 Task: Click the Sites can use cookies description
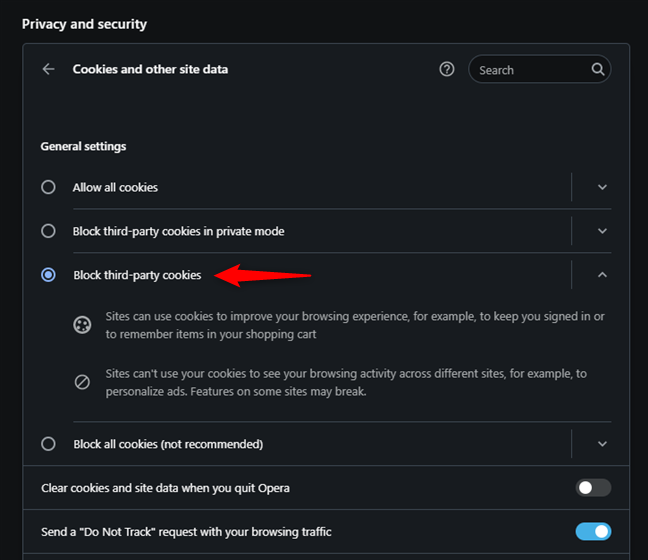355,325
